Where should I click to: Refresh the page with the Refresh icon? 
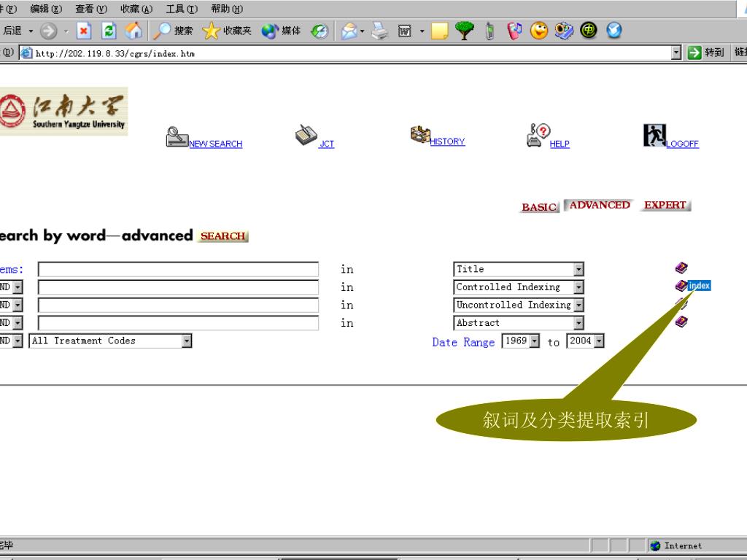coord(109,31)
